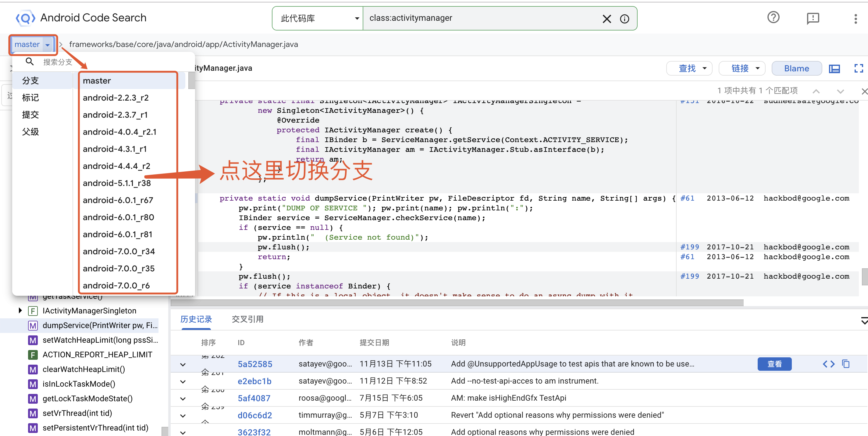This screenshot has width=868, height=436.
Task: Select setWatchHeapLimit in outline tree
Action: pos(100,340)
